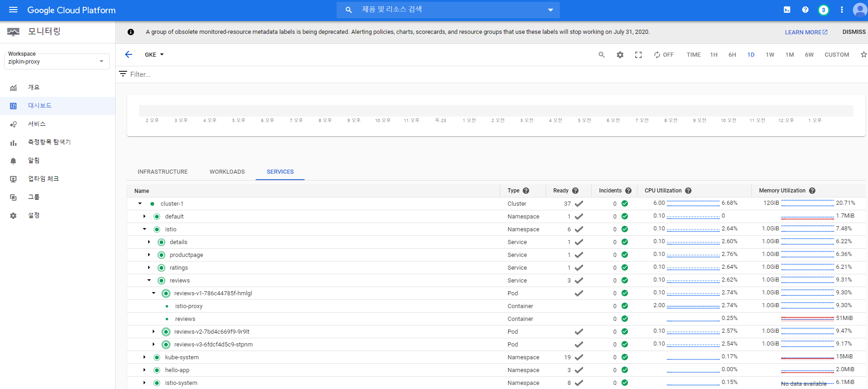
Task: Dismiss the deprecation banner
Action: (x=854, y=32)
